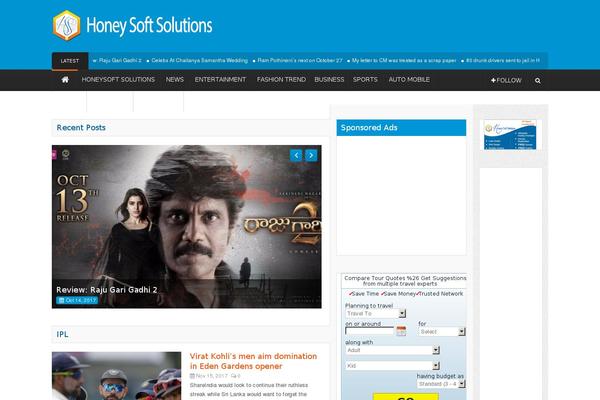Click the +FOLLOW button
The height and width of the screenshot is (400, 600).
tap(506, 80)
